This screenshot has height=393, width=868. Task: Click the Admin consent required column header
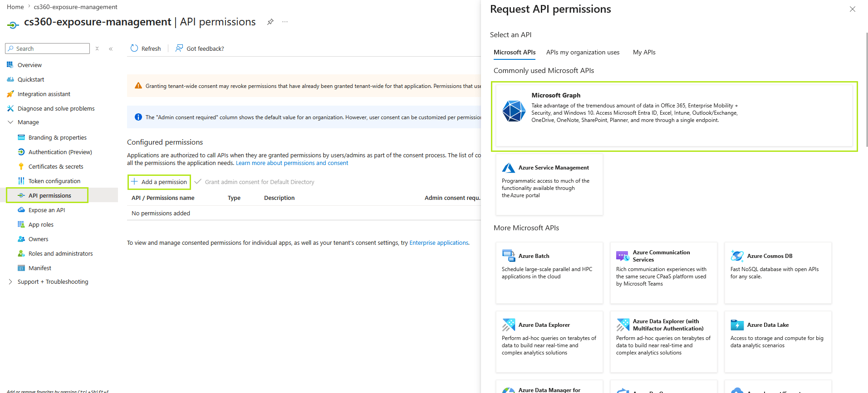tap(452, 198)
